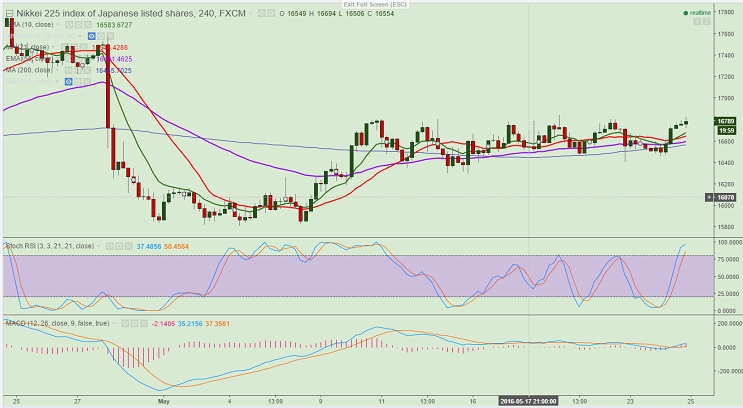
Task: Remove EMA (10, close) indicator with X icon
Action: pyautogui.click(x=88, y=25)
